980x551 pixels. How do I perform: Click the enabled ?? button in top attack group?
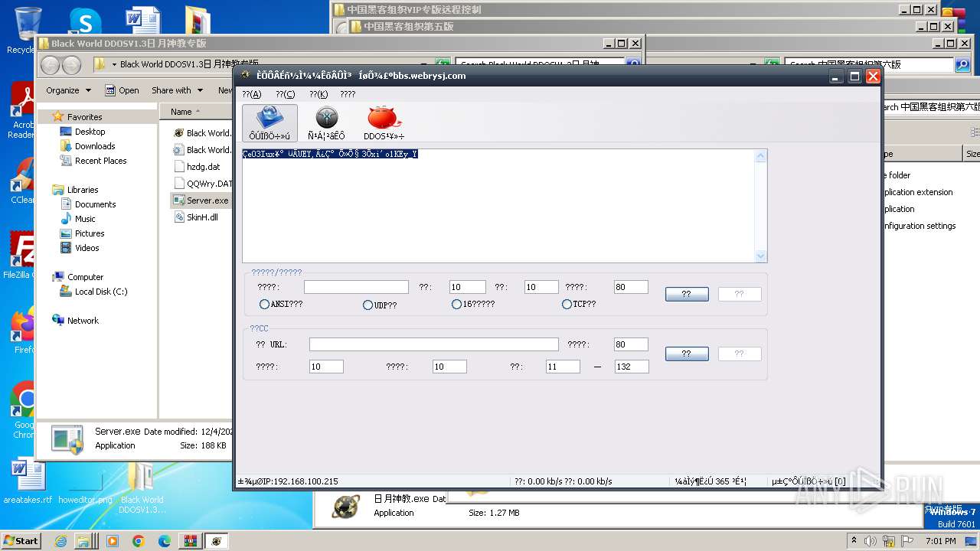[687, 294]
